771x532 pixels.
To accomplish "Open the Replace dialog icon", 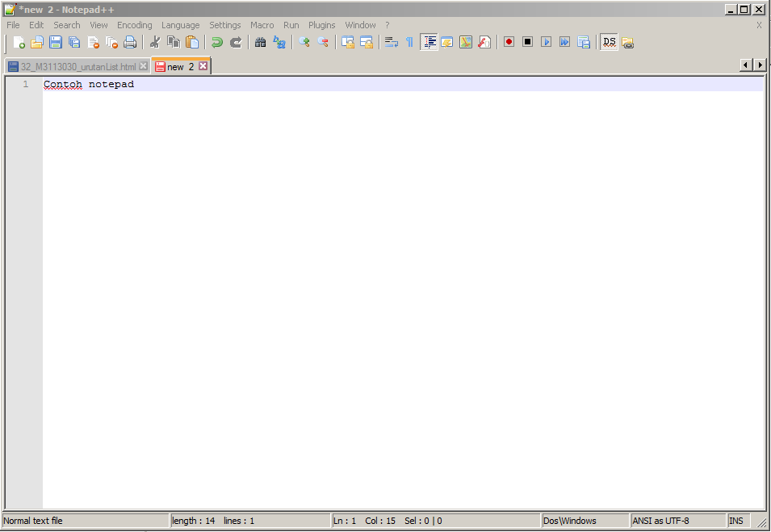I will (x=279, y=41).
